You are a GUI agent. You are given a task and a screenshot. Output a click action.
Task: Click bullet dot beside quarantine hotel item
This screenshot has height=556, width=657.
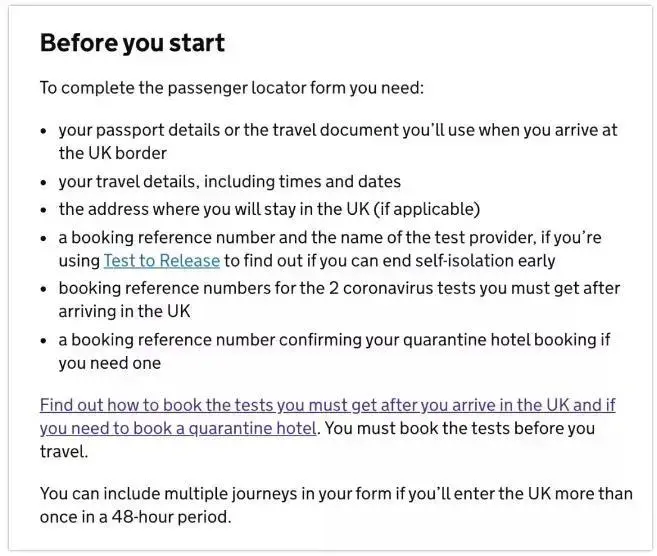pyautogui.click(x=45, y=341)
